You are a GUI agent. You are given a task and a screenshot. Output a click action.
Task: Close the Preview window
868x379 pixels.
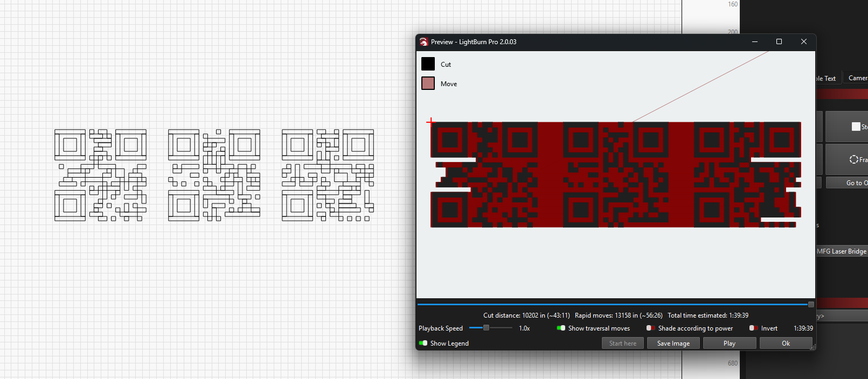tap(803, 42)
